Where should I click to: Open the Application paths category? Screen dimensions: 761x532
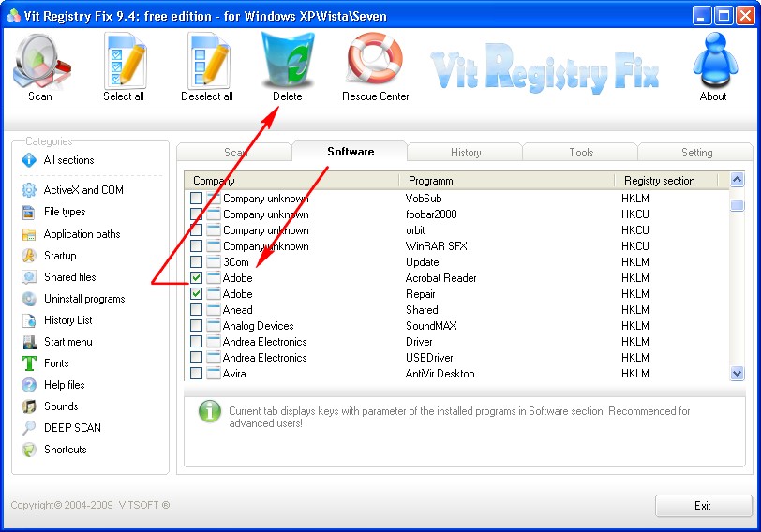pyautogui.click(x=71, y=234)
